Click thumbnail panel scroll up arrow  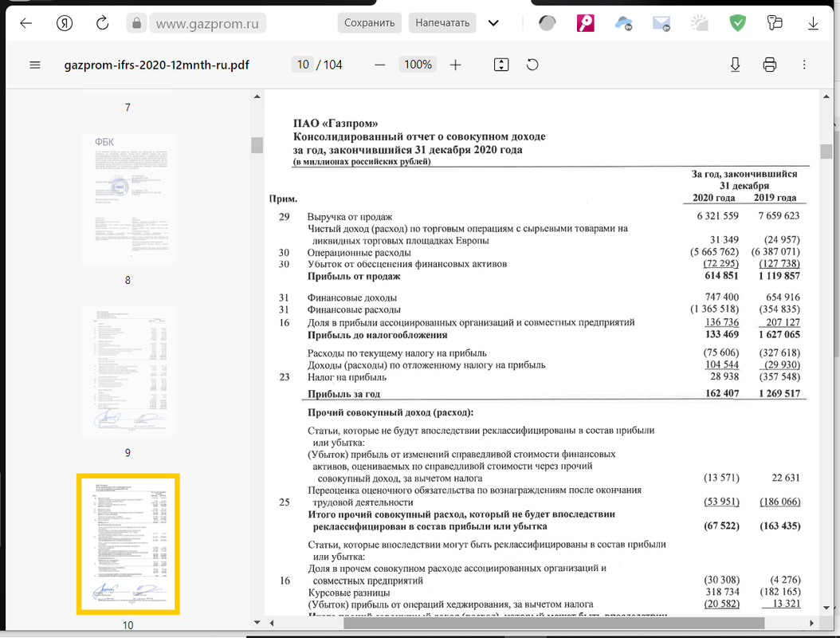point(257,96)
